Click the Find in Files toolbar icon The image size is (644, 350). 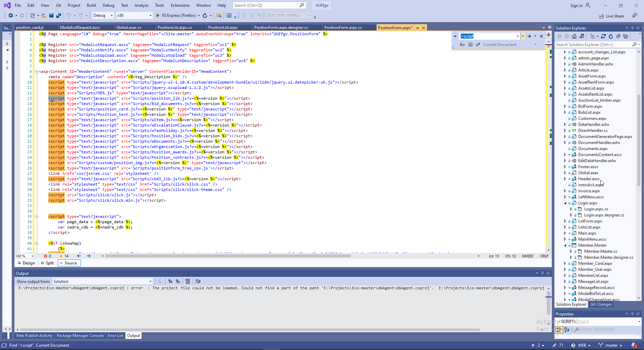(x=219, y=15)
